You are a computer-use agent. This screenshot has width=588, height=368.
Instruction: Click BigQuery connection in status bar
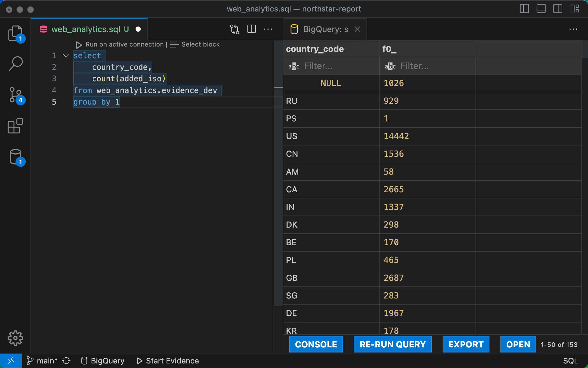[103, 361]
